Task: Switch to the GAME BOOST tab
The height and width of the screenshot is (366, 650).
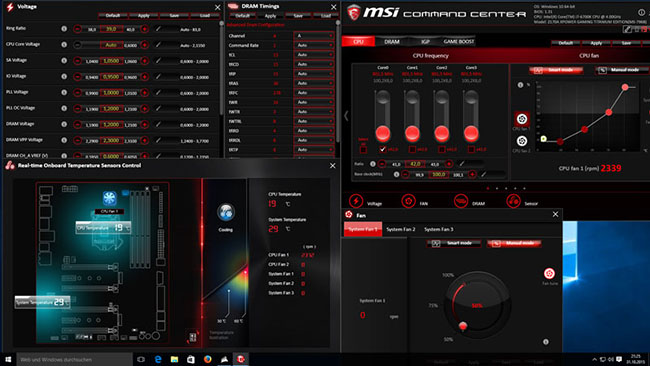Action: click(x=458, y=41)
